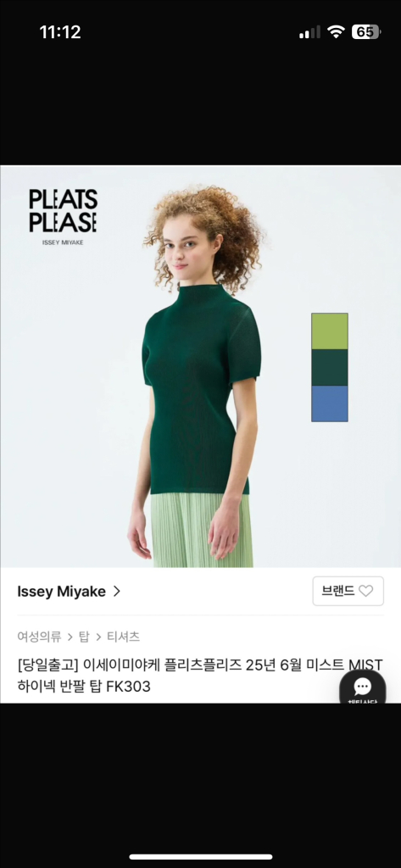The width and height of the screenshot is (401, 868).
Task: Open the 티셔츠 breadcrumb category
Action: [x=123, y=637]
